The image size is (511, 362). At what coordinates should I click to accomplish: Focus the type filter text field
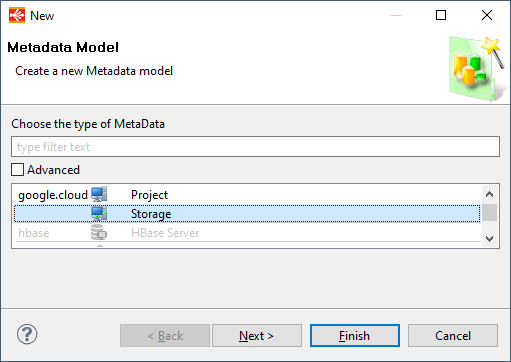pyautogui.click(x=255, y=146)
